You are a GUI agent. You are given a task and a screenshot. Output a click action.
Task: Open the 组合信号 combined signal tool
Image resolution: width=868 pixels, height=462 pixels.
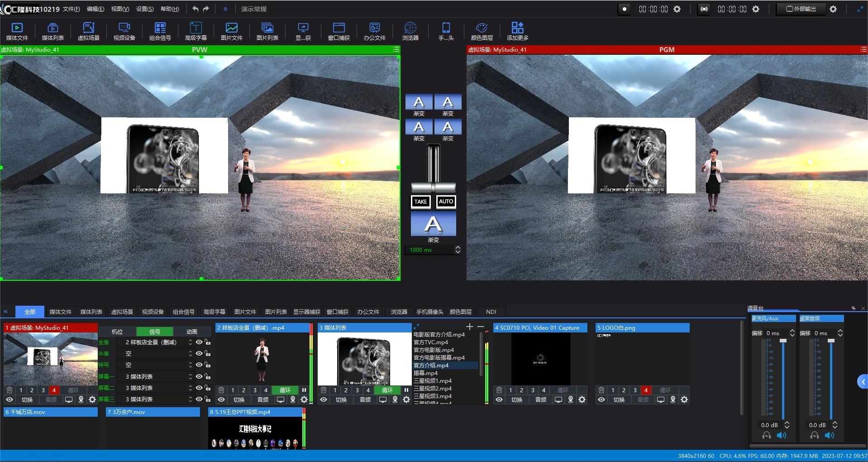[x=160, y=31]
